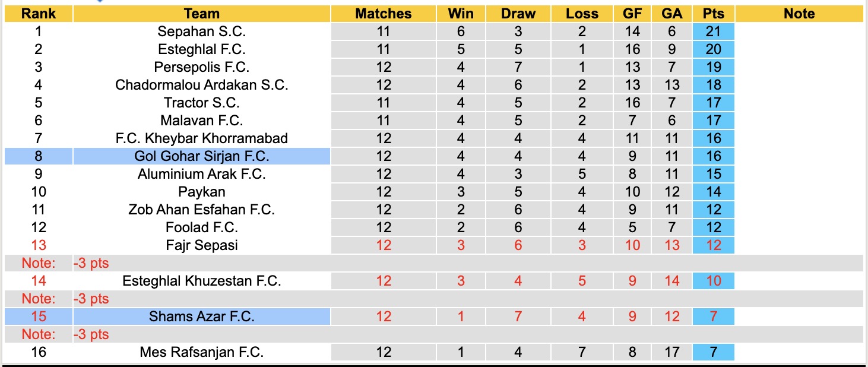
Task: Click Zob Ahan Esfahan F.C. entry
Action: tap(202, 210)
